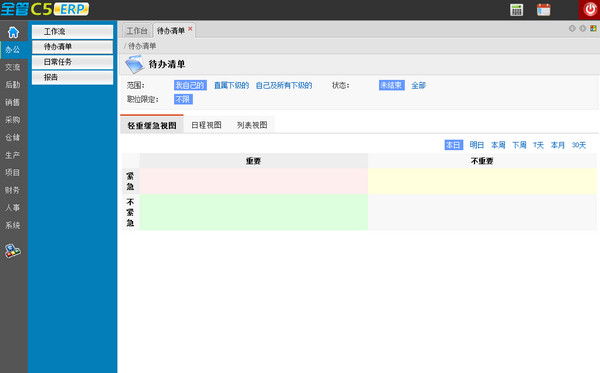The image size is (600, 373).
Task: Click the multicolor grid icon at tab bar right
Action: pyautogui.click(x=593, y=28)
